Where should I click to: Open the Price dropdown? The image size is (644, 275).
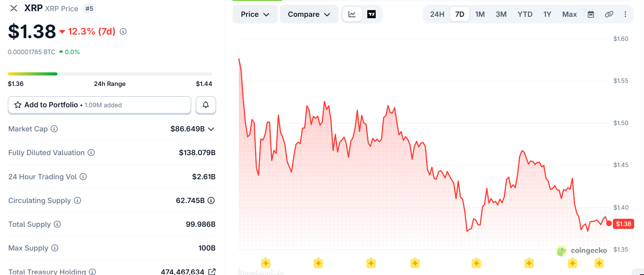pyautogui.click(x=255, y=14)
